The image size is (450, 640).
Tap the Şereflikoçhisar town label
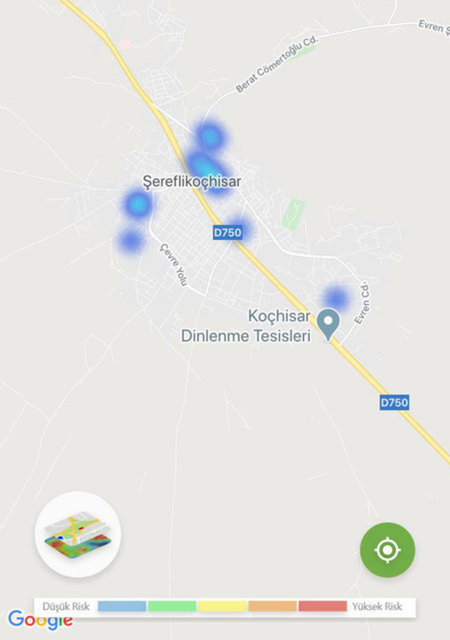tap(192, 182)
